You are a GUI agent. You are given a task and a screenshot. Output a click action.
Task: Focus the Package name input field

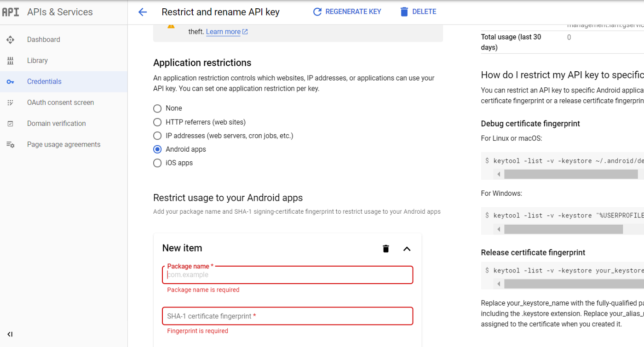coord(287,275)
